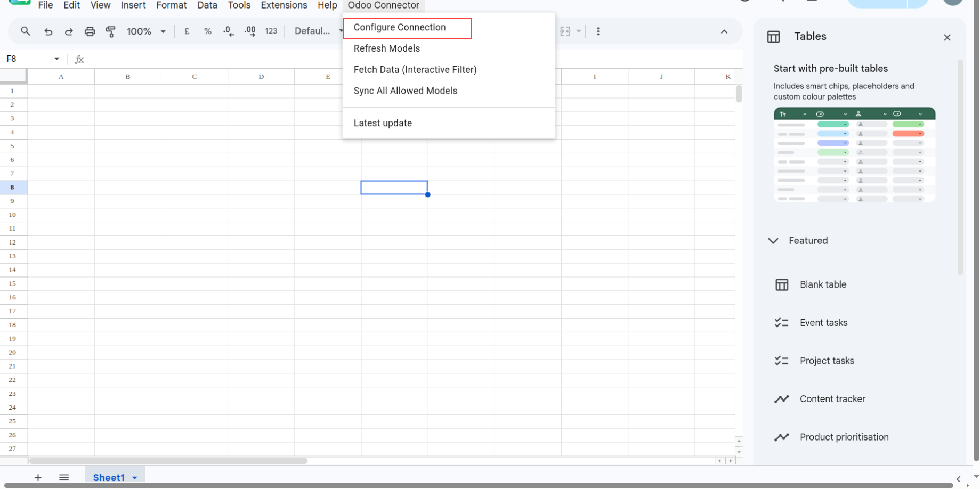The height and width of the screenshot is (489, 980).
Task: Toggle the Odoo Connector menu
Action: pyautogui.click(x=384, y=5)
